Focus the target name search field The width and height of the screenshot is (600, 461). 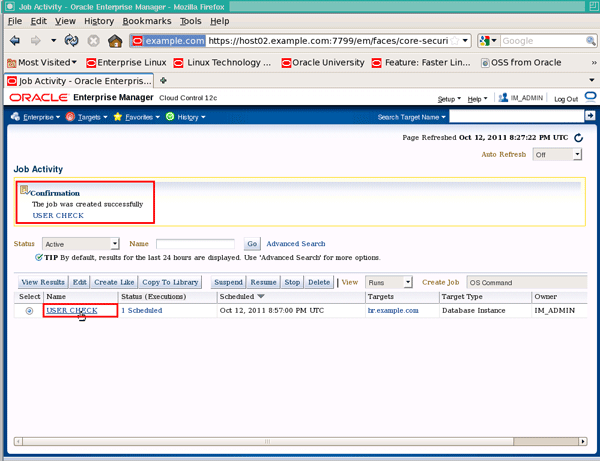[517, 116]
